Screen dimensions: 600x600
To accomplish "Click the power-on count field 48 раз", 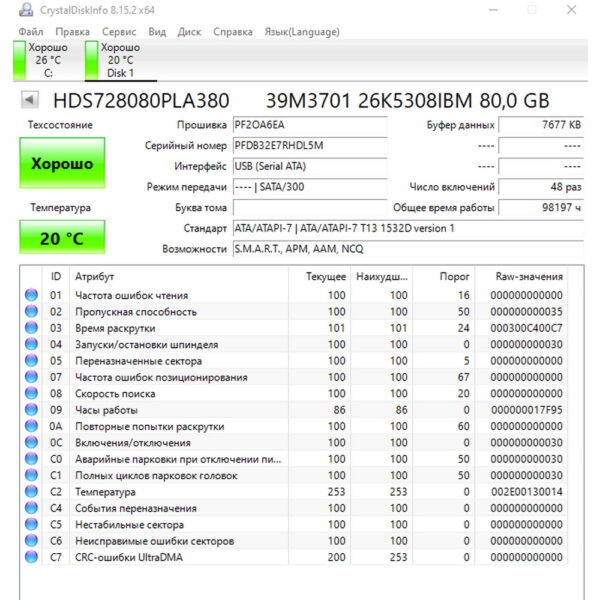I will (x=541, y=187).
